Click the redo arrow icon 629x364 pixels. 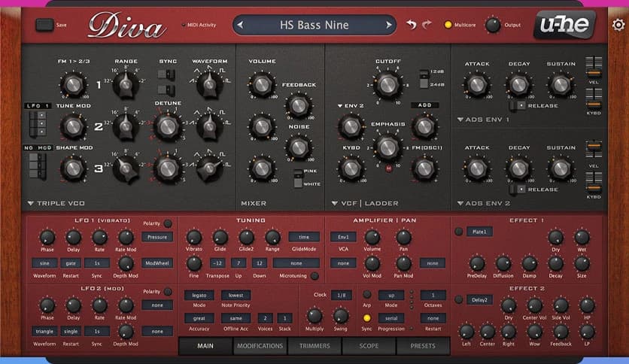click(427, 25)
